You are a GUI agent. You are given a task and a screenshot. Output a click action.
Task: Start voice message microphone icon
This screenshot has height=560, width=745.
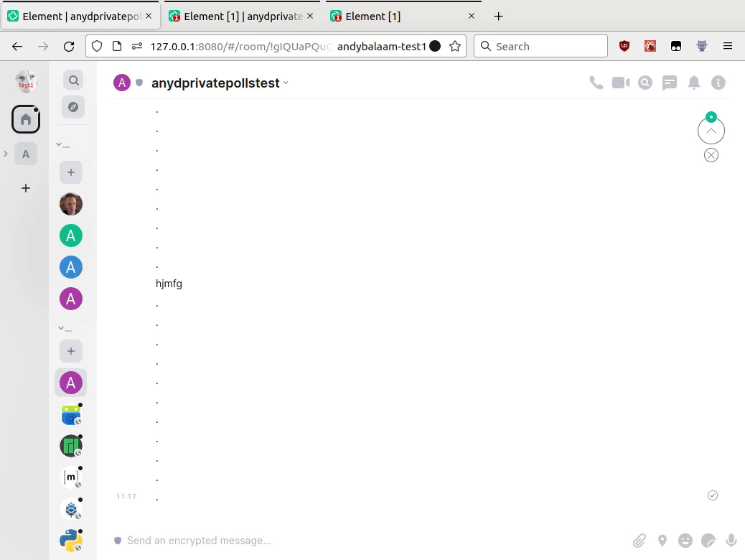[x=731, y=541]
